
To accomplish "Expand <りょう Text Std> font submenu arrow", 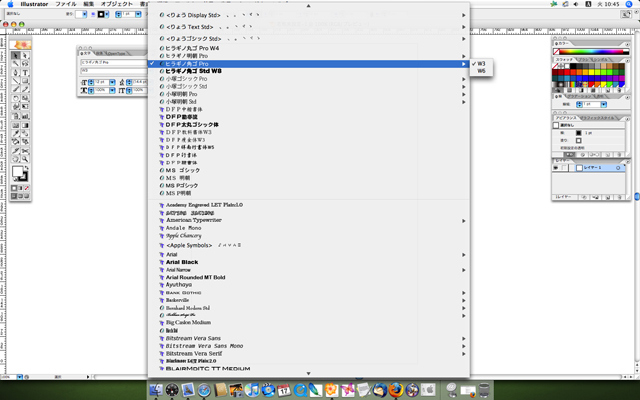I will click(464, 27).
